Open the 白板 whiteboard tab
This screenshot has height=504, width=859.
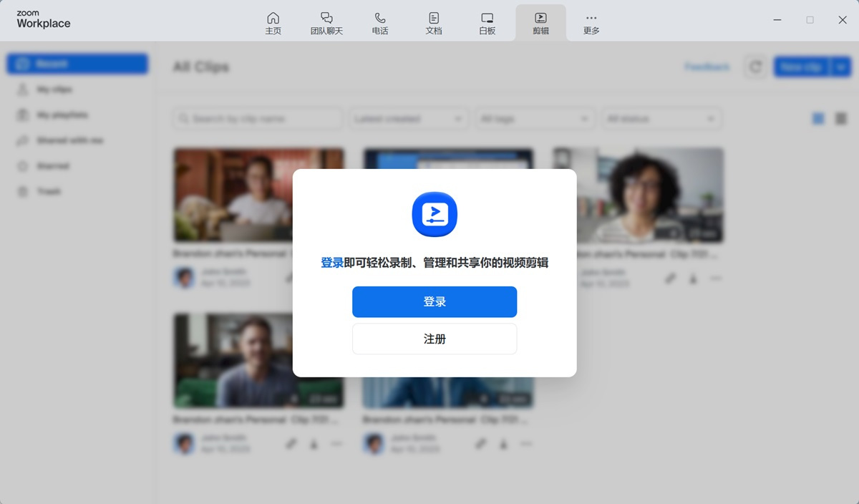[x=487, y=23]
